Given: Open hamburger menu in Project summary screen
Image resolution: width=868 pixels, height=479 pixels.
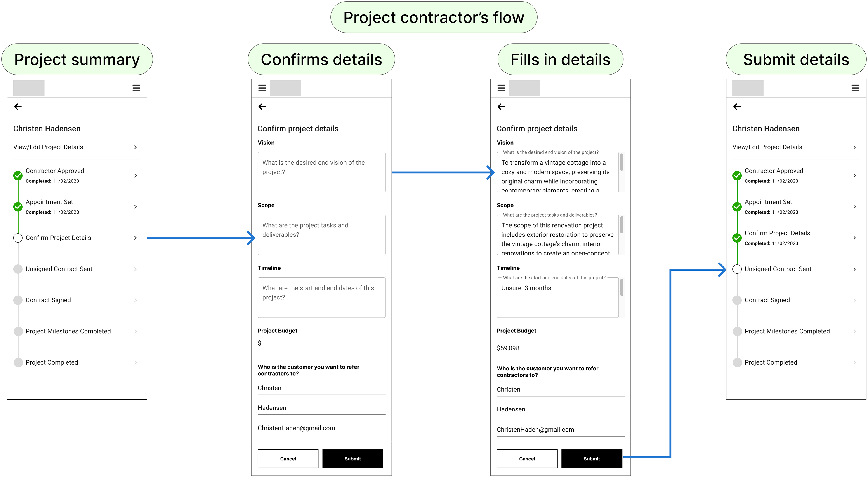Looking at the screenshot, I should click(136, 88).
